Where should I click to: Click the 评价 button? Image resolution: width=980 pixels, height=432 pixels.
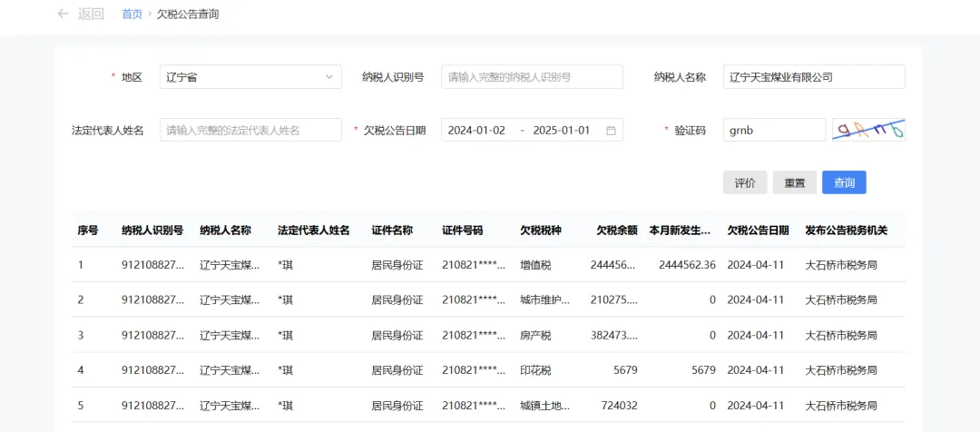[x=745, y=182]
